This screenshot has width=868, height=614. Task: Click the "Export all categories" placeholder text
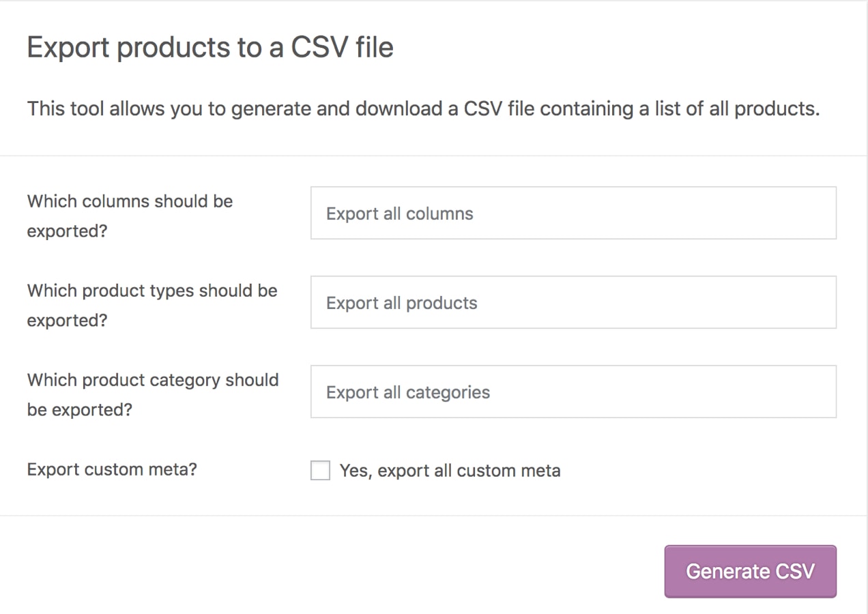[407, 392]
